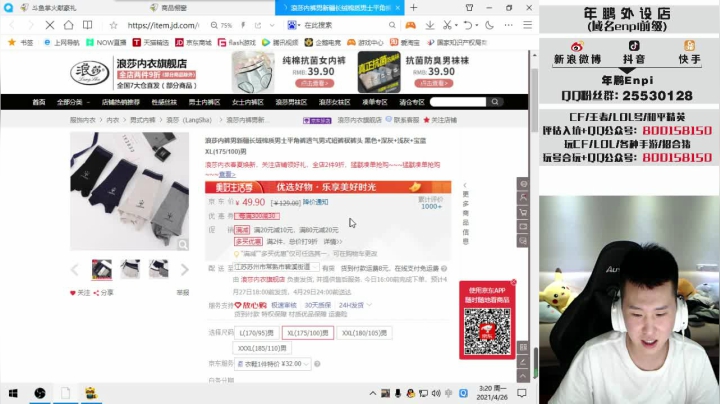The image size is (720, 404).
Task: Open the game controller toolbar icon
Action: 410,25
